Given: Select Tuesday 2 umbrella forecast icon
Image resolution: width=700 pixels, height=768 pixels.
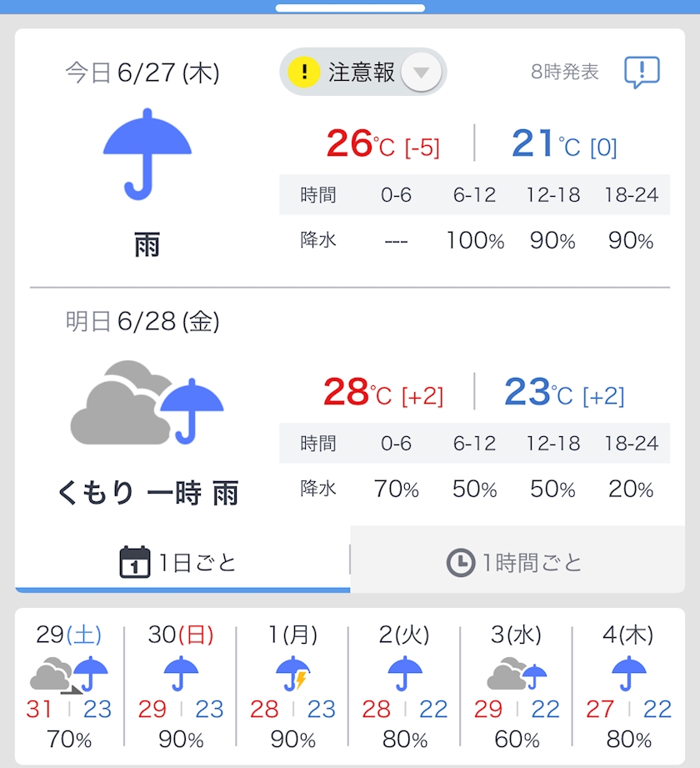Looking at the screenshot, I should 404,672.
